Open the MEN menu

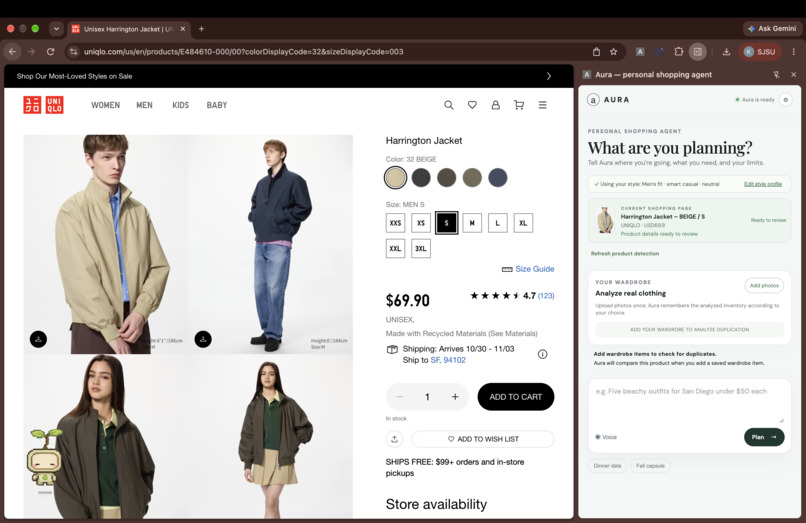pyautogui.click(x=144, y=105)
